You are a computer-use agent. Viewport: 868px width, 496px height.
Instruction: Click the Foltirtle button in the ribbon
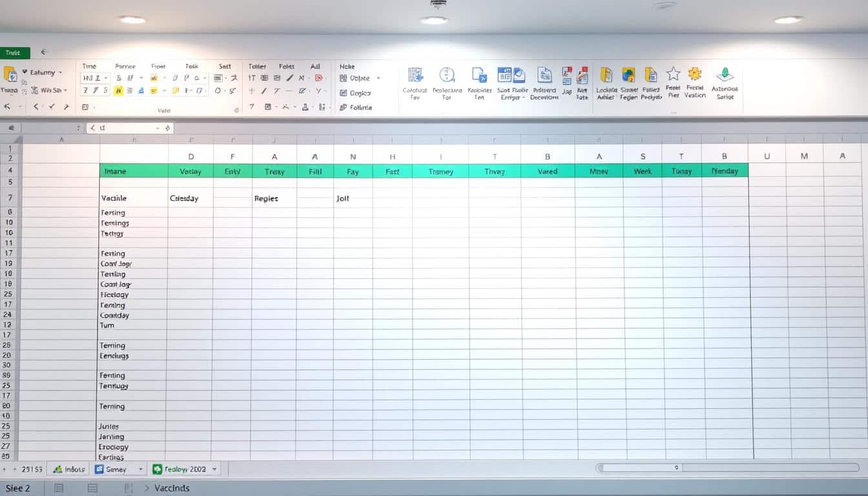356,107
